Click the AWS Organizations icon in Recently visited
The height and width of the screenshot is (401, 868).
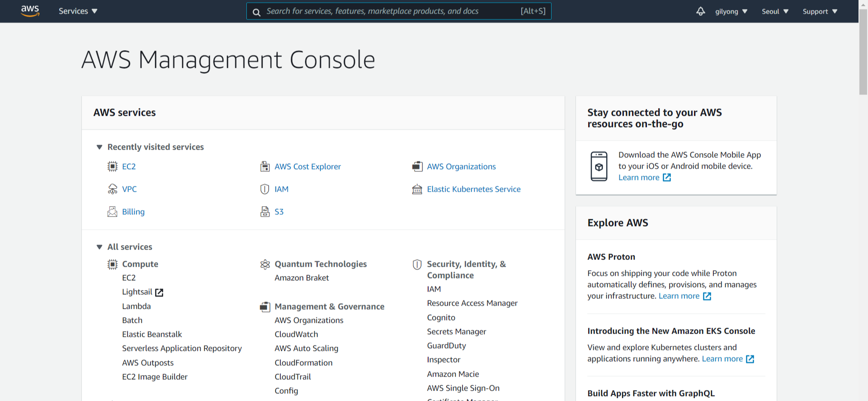[x=417, y=166]
